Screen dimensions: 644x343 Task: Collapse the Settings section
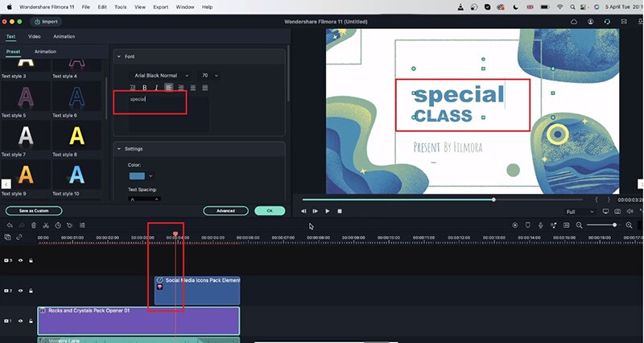tap(119, 149)
